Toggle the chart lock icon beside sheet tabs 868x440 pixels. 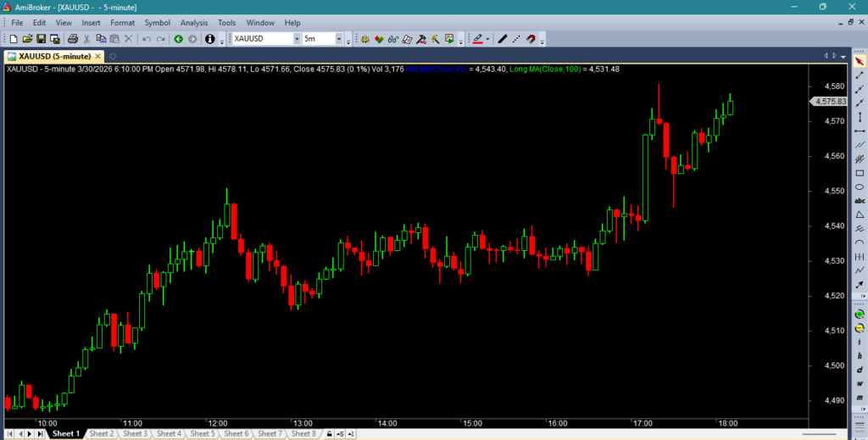[329, 434]
